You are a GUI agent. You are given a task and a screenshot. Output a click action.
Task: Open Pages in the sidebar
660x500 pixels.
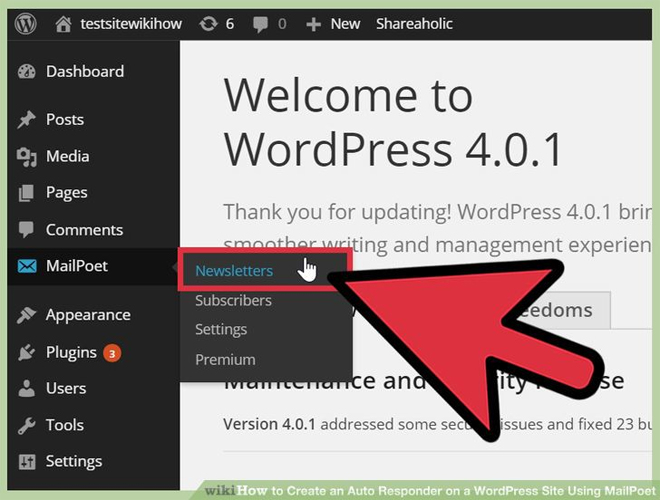[x=67, y=193]
